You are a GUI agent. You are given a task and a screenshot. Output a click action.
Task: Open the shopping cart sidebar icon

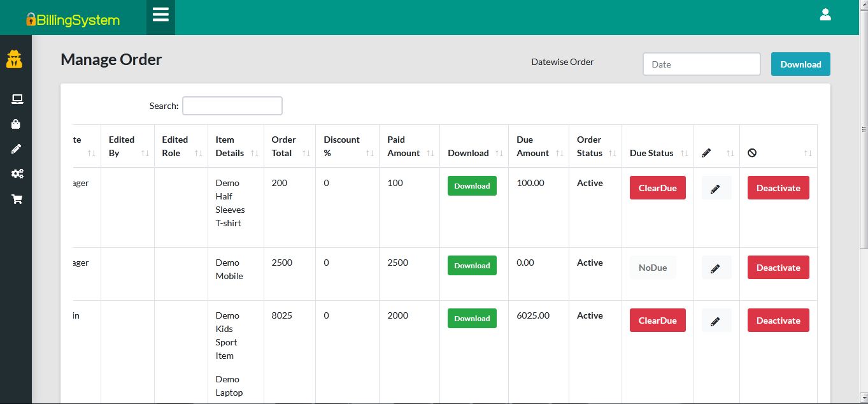[x=17, y=199]
